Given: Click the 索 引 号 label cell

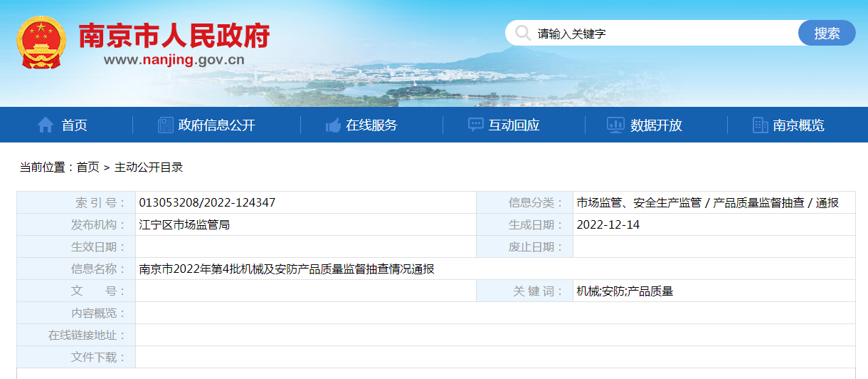Looking at the screenshot, I should coord(76,202).
